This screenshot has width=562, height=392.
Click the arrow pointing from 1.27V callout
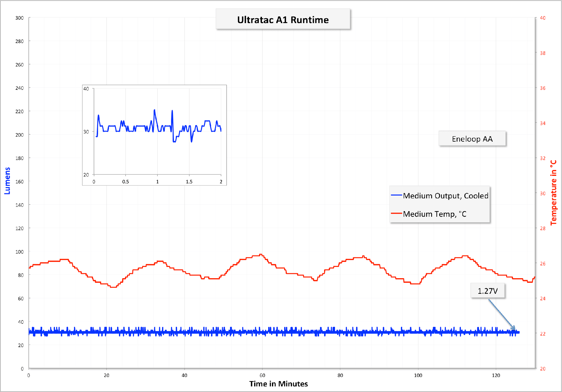pos(502,314)
